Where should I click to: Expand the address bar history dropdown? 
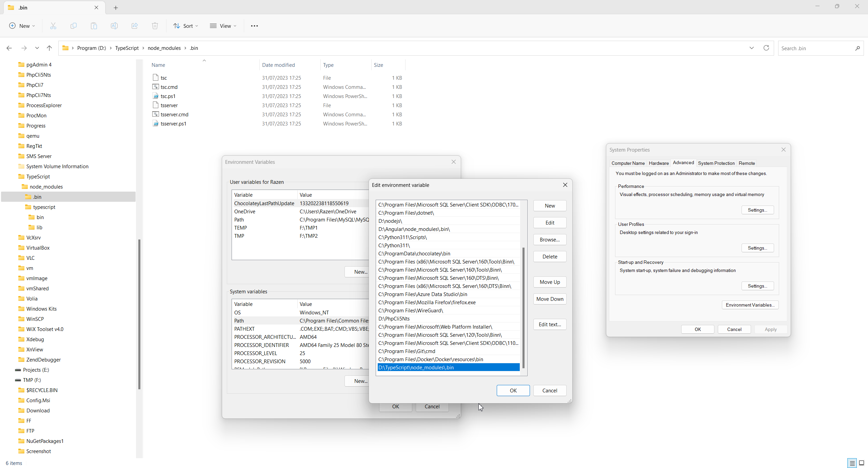pyautogui.click(x=752, y=48)
